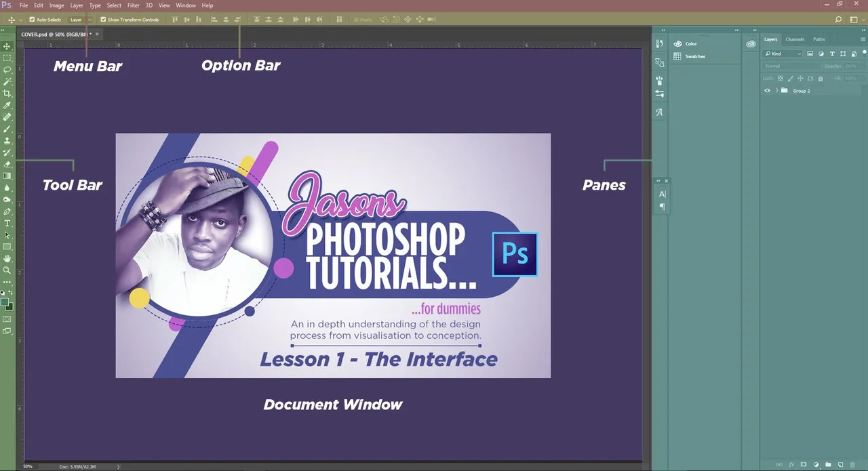Open the Creative Cloud Libraries icon
Image resolution: width=868 pixels, height=471 pixels.
[x=751, y=44]
